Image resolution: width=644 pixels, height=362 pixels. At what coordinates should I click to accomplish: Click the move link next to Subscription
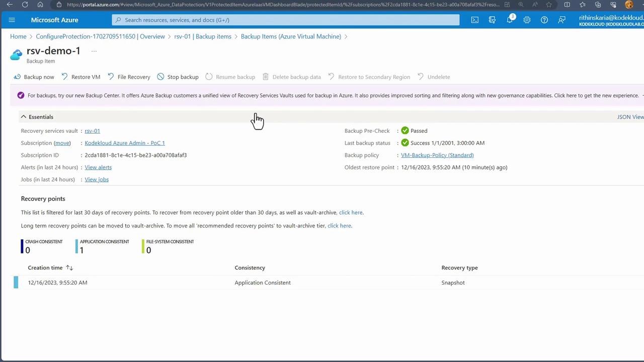pos(62,143)
